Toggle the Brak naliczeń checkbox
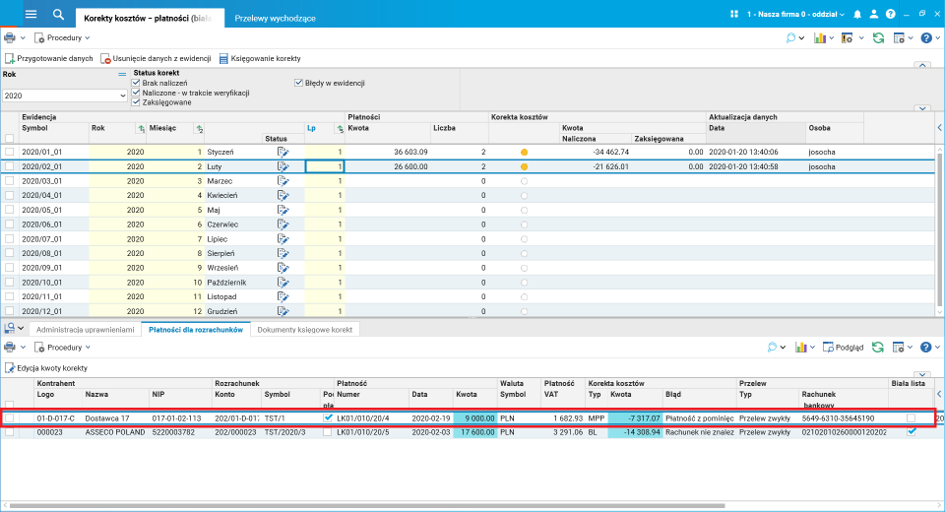The height and width of the screenshot is (512, 945). click(137, 83)
